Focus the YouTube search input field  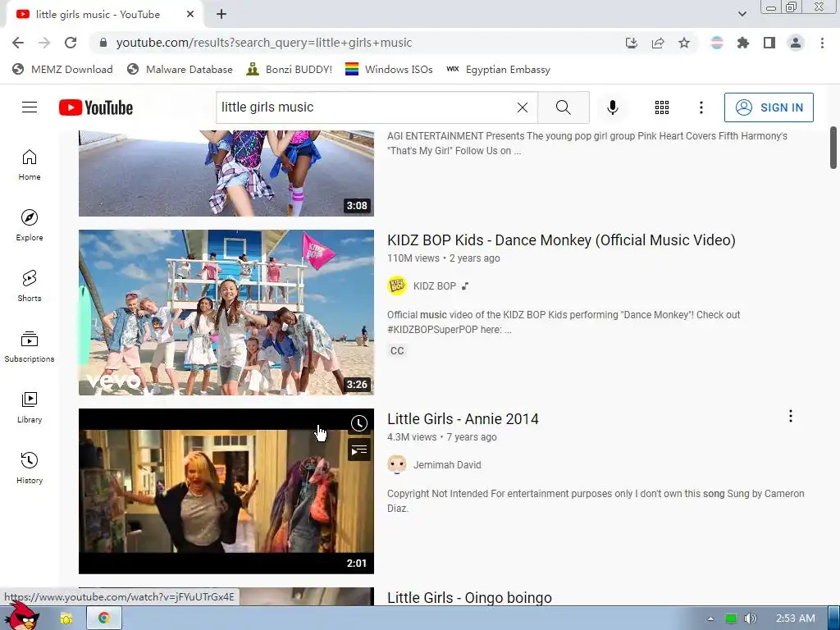click(364, 107)
